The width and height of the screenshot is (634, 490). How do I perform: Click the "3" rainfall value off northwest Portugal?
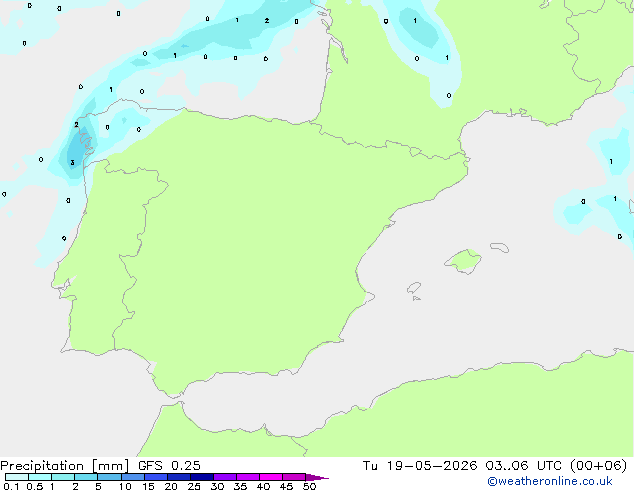pyautogui.click(x=72, y=163)
